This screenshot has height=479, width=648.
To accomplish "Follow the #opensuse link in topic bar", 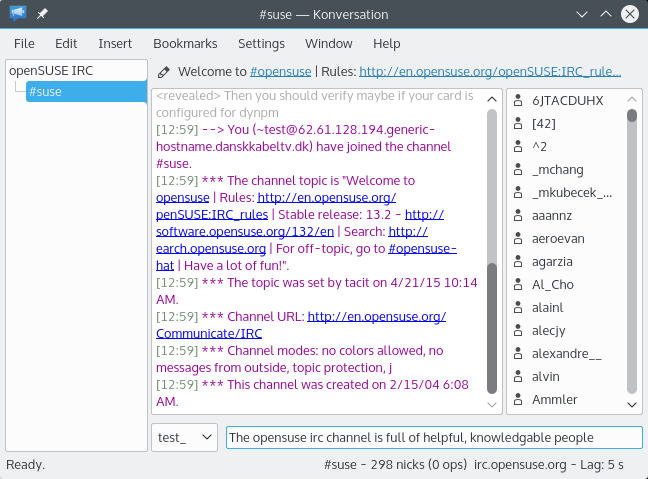I will pos(280,72).
